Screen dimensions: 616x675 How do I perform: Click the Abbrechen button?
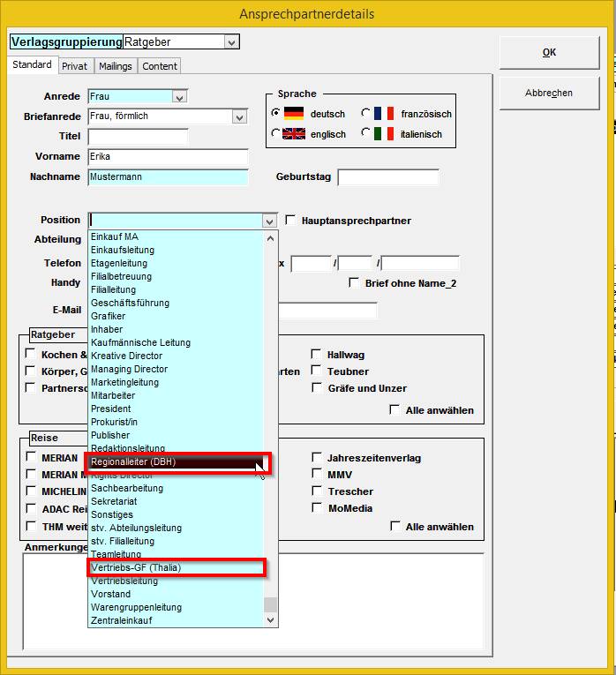[x=549, y=93]
